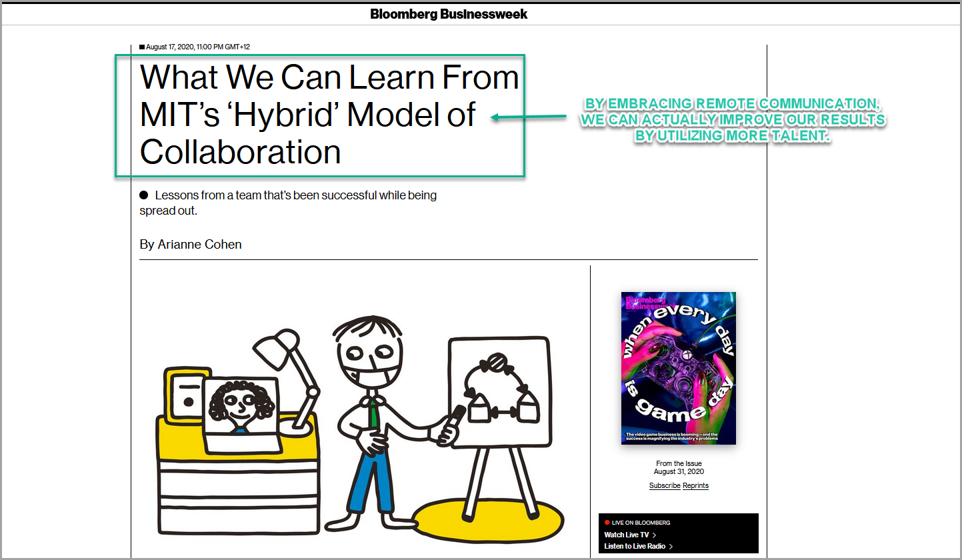Click the article headline about MIT's Hybrid Model
The width and height of the screenshot is (962, 560).
pos(329,115)
